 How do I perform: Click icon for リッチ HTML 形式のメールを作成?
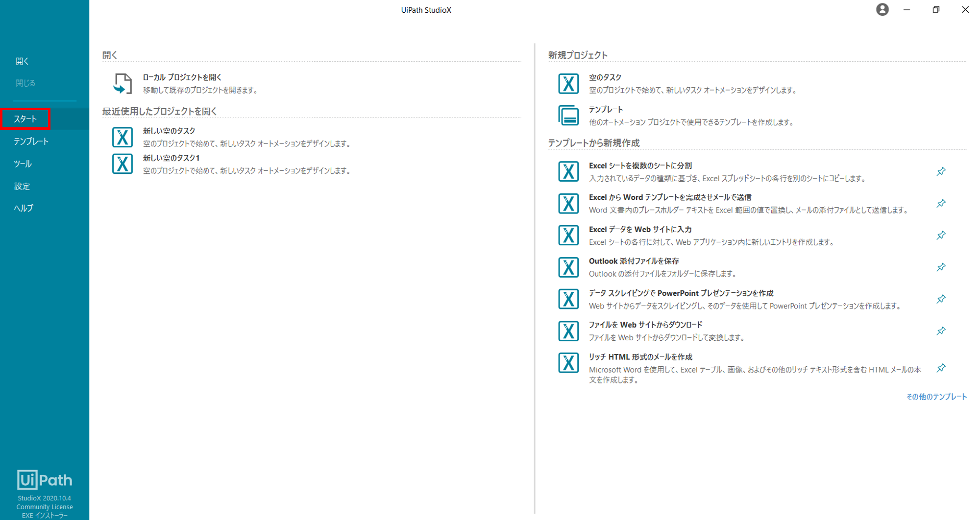click(x=568, y=363)
